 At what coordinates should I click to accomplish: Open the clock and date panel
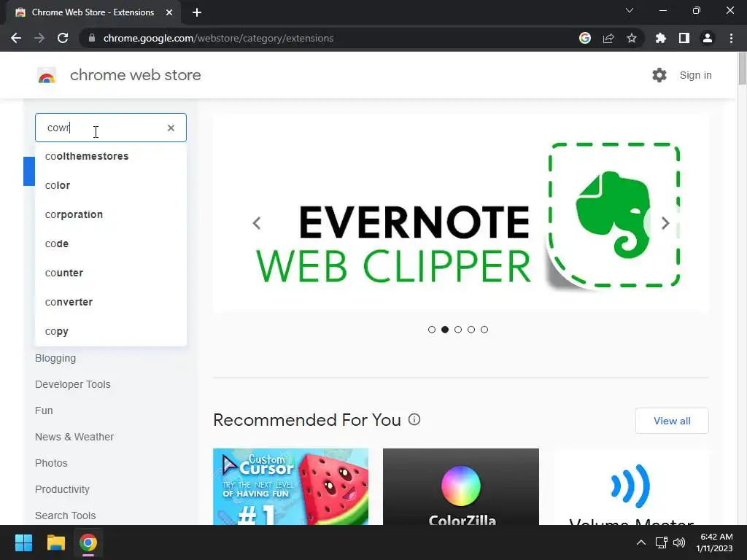(715, 542)
